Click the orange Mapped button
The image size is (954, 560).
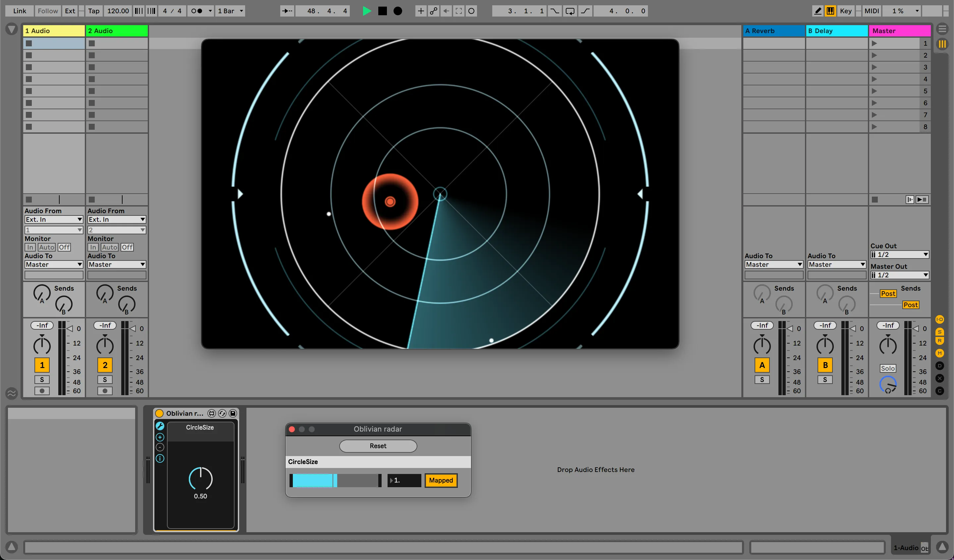point(441,480)
